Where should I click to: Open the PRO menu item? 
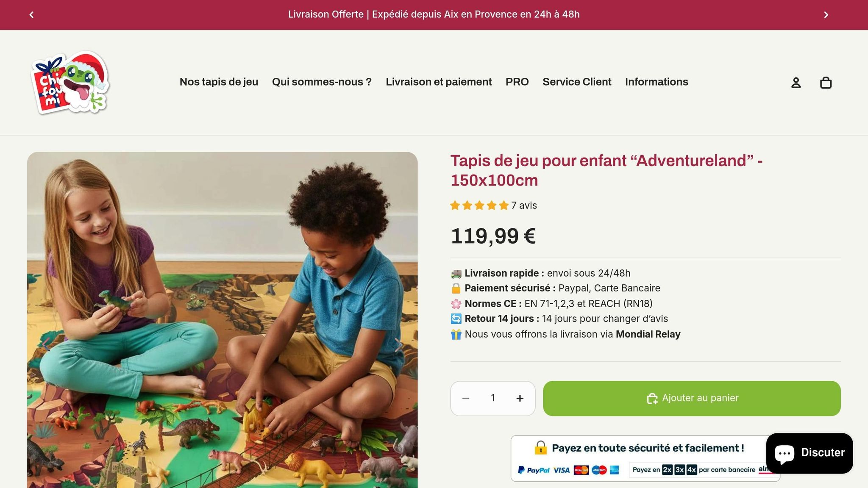[517, 82]
